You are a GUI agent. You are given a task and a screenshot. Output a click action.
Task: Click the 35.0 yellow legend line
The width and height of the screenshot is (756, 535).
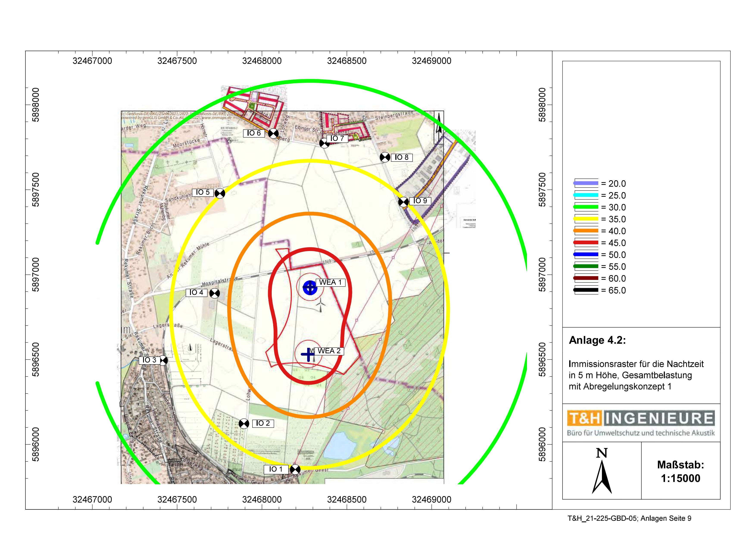point(586,219)
